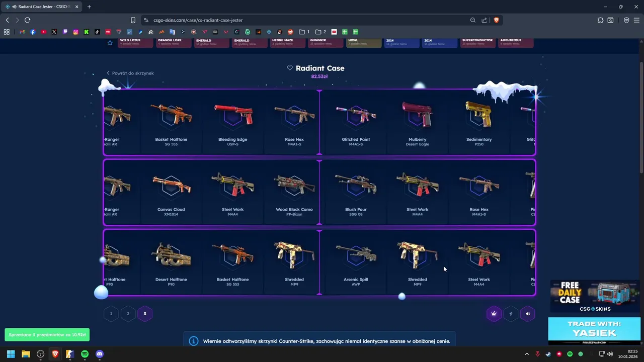
Task: Click the Mulberry Desert Eagle item
Action: [417, 123]
